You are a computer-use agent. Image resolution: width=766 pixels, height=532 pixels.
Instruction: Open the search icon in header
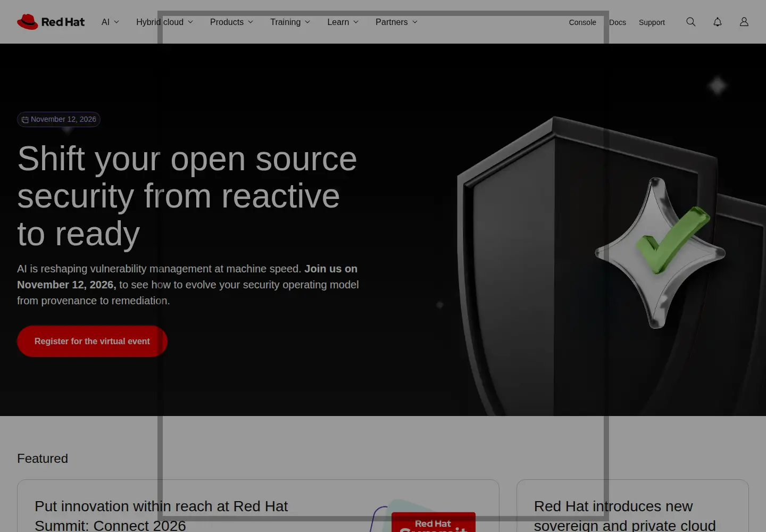691,22
